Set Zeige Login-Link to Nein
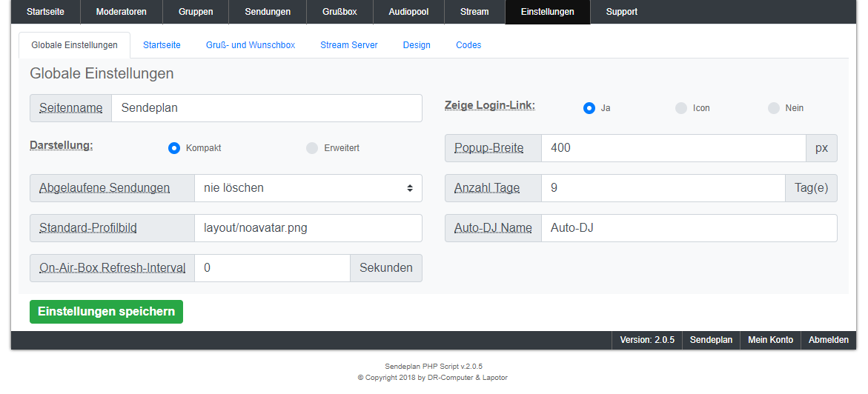This screenshot has width=868, height=394. 774,108
